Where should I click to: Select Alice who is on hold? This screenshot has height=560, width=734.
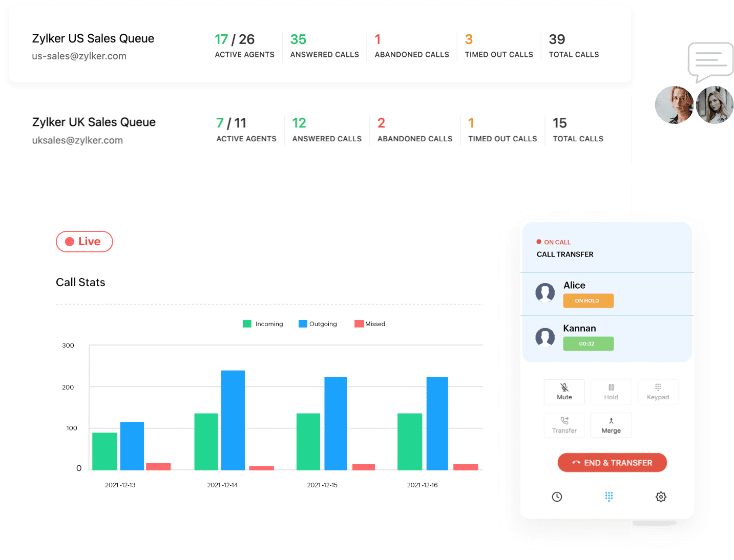[x=574, y=285]
